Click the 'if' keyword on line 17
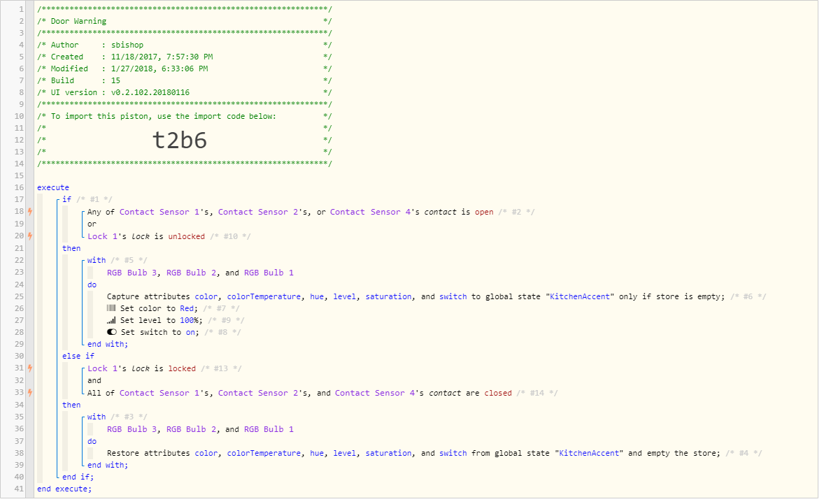 click(x=66, y=199)
